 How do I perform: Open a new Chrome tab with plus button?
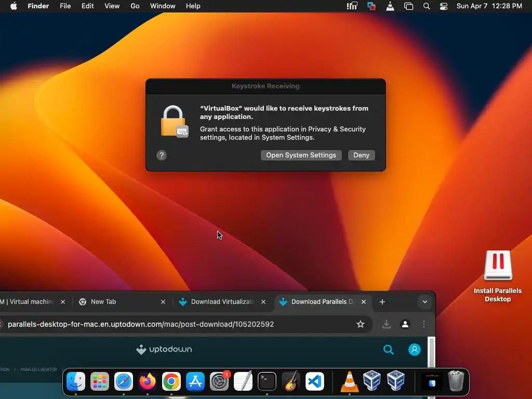click(x=382, y=302)
